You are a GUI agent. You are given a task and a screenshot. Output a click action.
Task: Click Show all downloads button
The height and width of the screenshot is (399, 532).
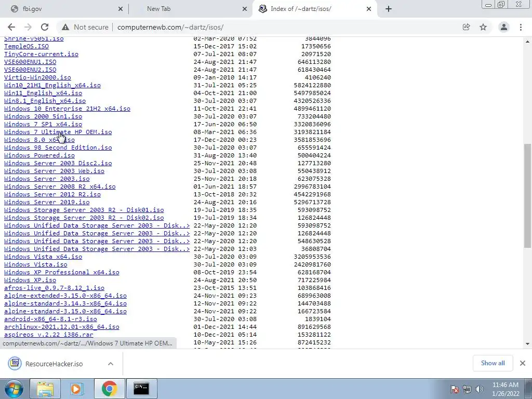click(493, 363)
